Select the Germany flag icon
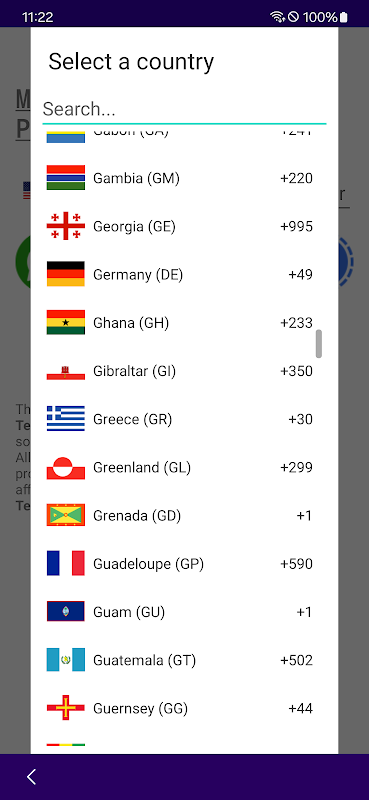 [x=66, y=274]
